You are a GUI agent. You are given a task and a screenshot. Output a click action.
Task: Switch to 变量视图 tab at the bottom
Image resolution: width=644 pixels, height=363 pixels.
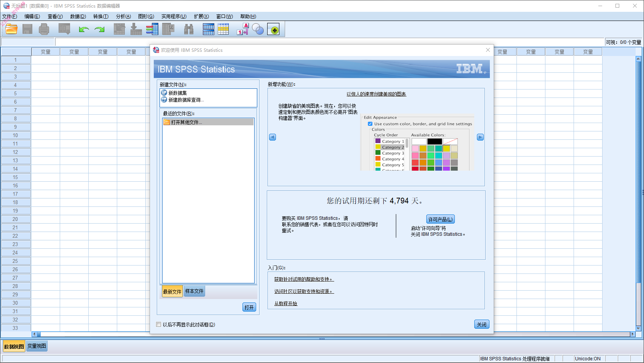pos(37,346)
